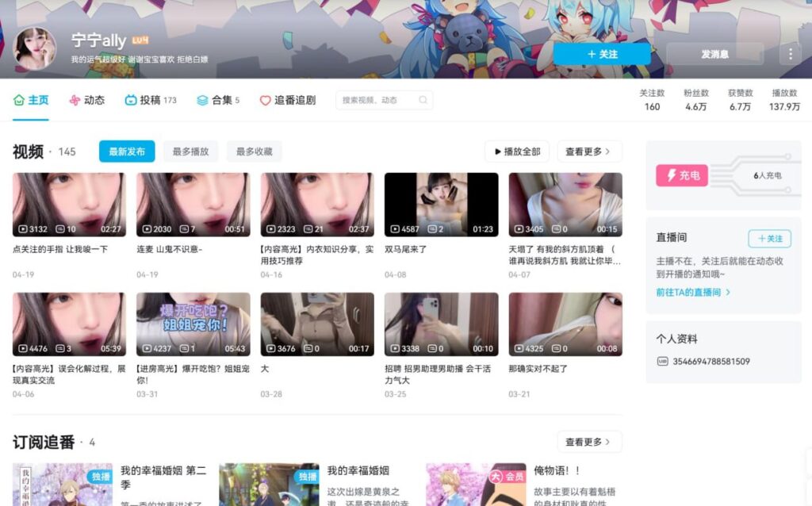812x506 pixels.
Task: Click the search magnifier icon
Action: [423, 101]
